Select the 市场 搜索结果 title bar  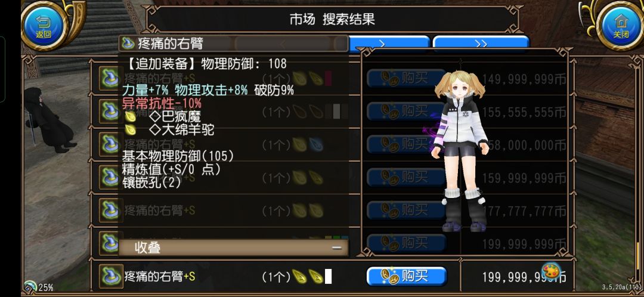(332, 19)
